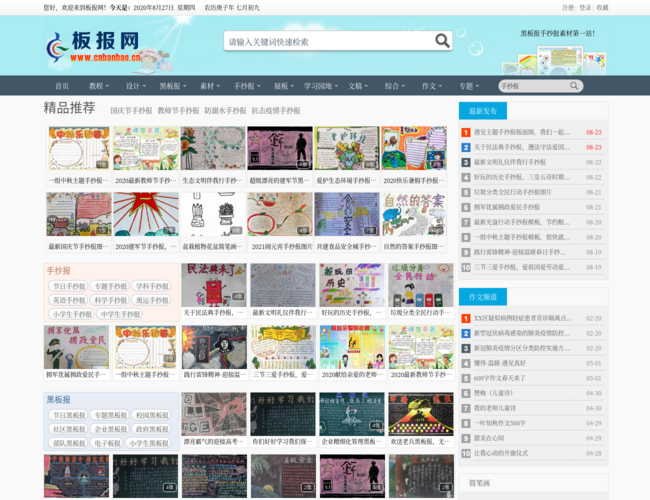This screenshot has height=500, width=650.
Task: Open the 垃圾分类全民行动 thumbnail
Action: point(421,285)
